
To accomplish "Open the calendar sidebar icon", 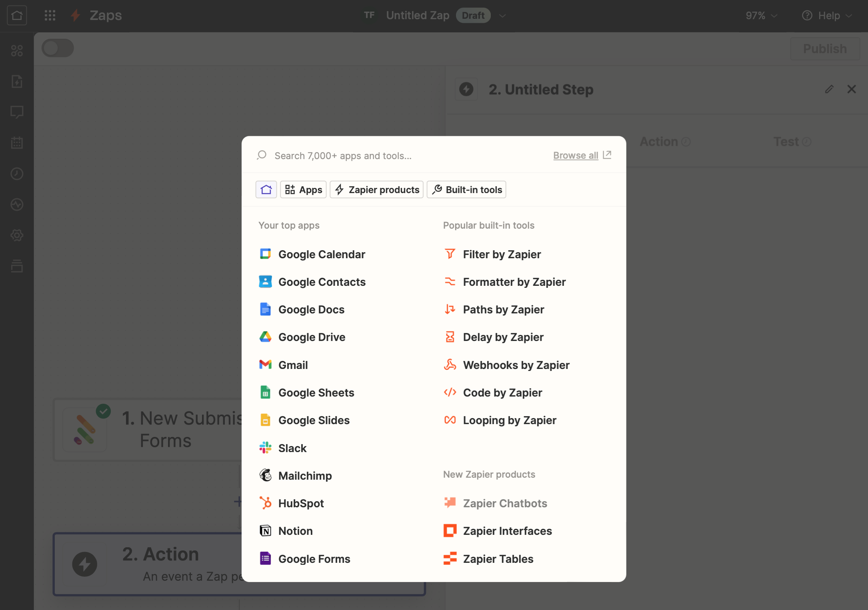I will 17,143.
